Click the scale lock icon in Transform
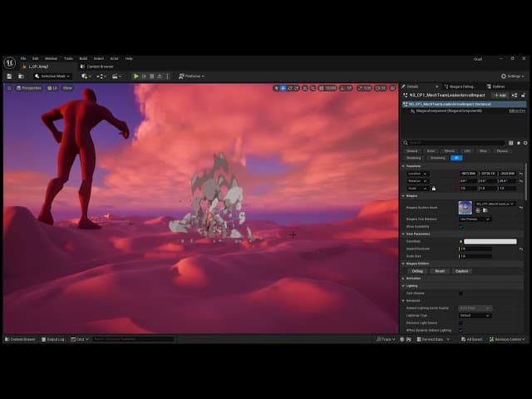 click(x=433, y=189)
